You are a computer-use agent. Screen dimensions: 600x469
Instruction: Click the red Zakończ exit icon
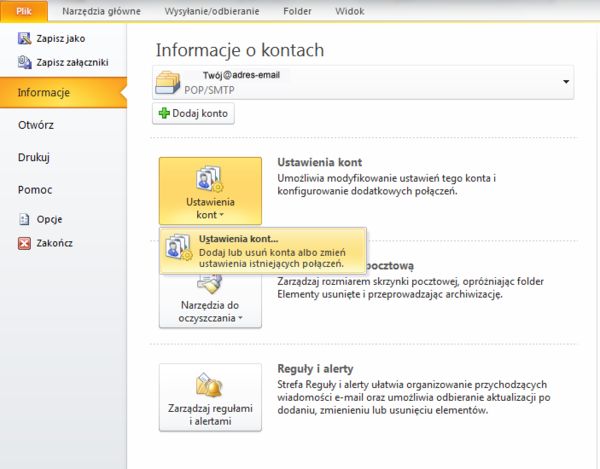(24, 243)
